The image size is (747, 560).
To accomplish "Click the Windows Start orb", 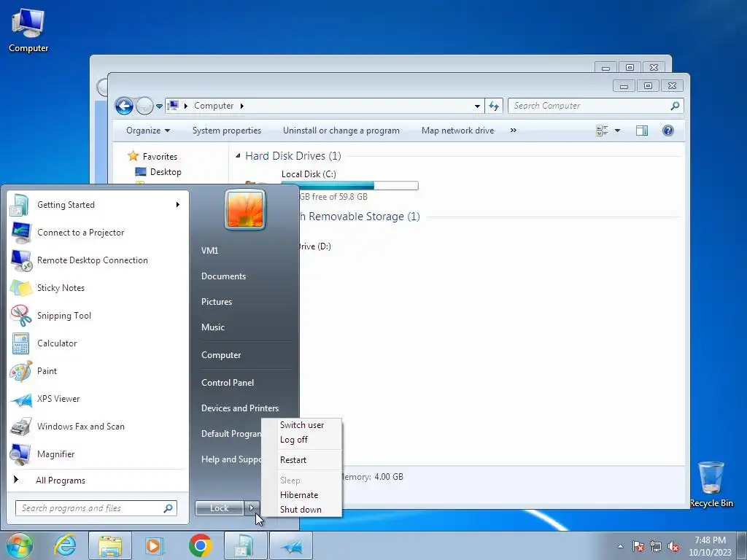I will tap(19, 545).
